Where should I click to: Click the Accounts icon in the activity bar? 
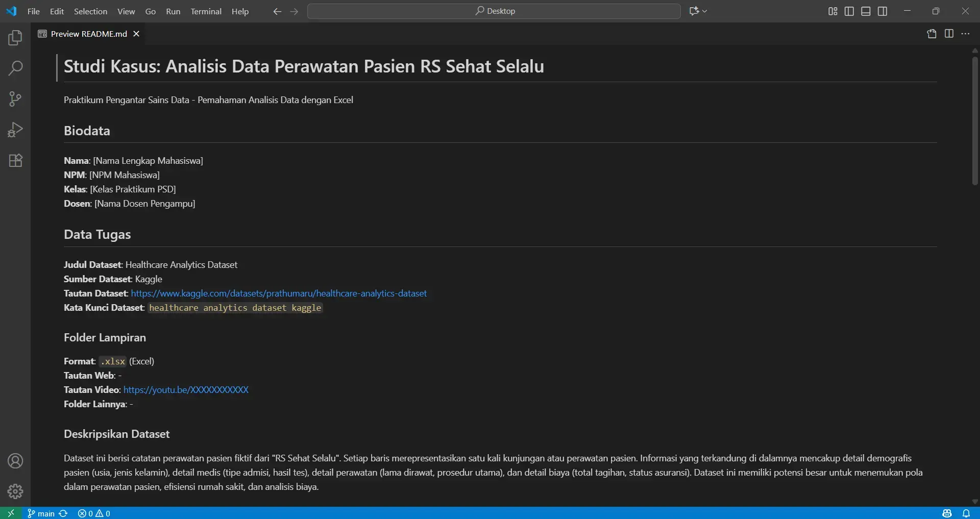click(x=15, y=461)
